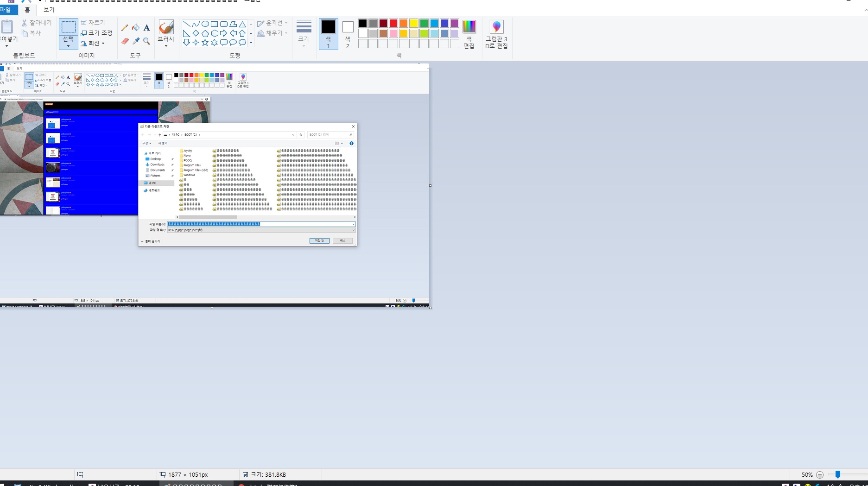Choose the Right arrow shape
This screenshot has width=868, height=486.
pyautogui.click(x=223, y=33)
